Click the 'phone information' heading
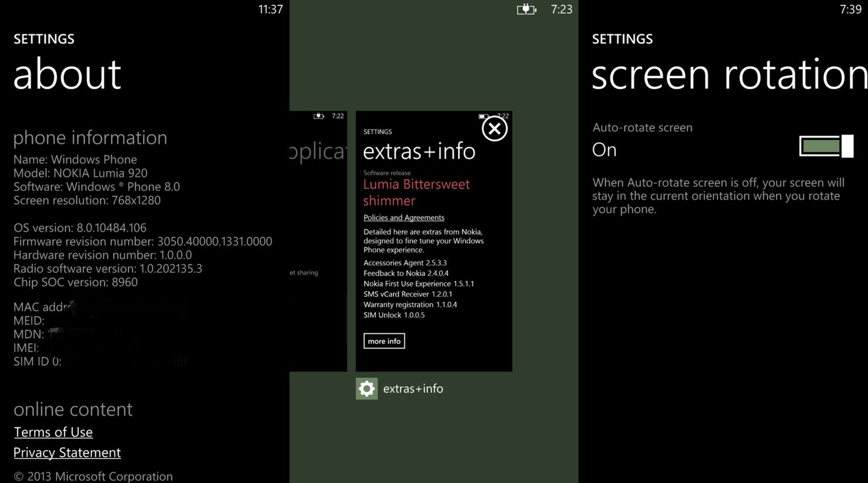 pyautogui.click(x=90, y=138)
